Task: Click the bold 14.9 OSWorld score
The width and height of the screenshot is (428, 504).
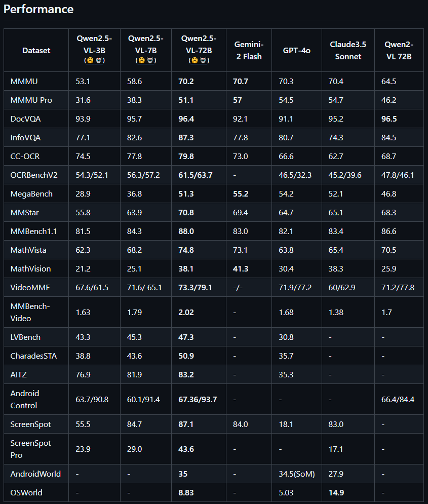Action: [x=336, y=492]
